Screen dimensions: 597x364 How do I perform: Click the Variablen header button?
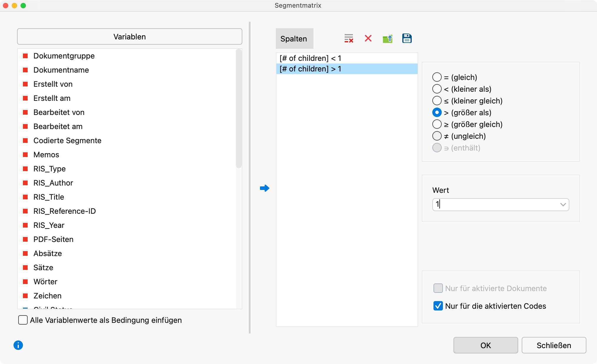point(130,37)
